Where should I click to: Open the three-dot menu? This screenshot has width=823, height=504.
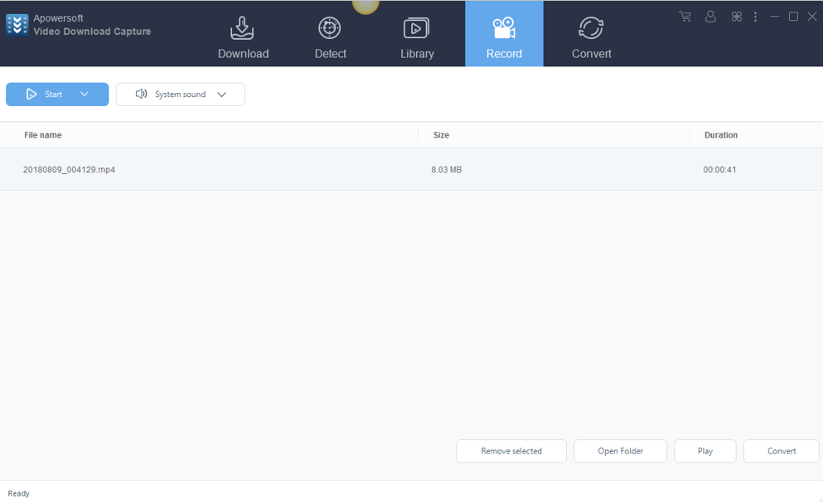tap(755, 17)
